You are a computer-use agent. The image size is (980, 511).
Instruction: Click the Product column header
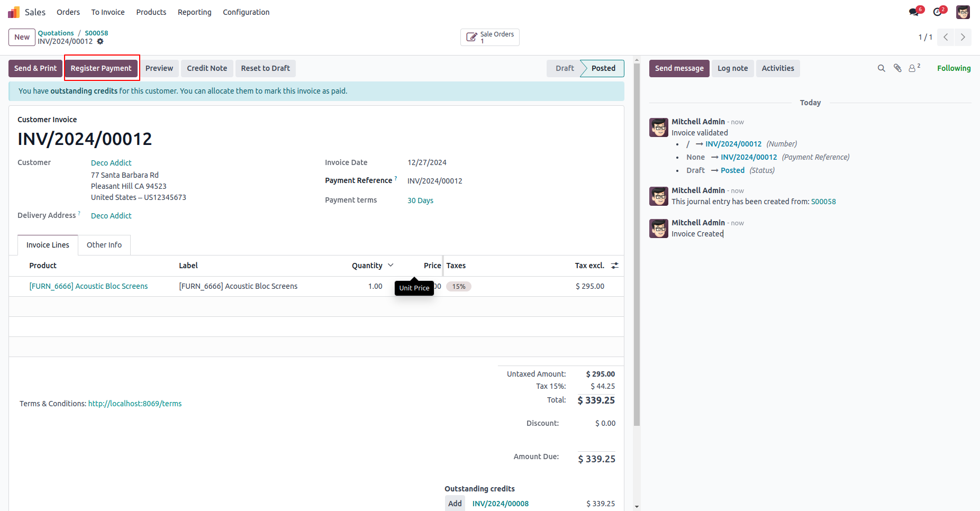point(43,266)
